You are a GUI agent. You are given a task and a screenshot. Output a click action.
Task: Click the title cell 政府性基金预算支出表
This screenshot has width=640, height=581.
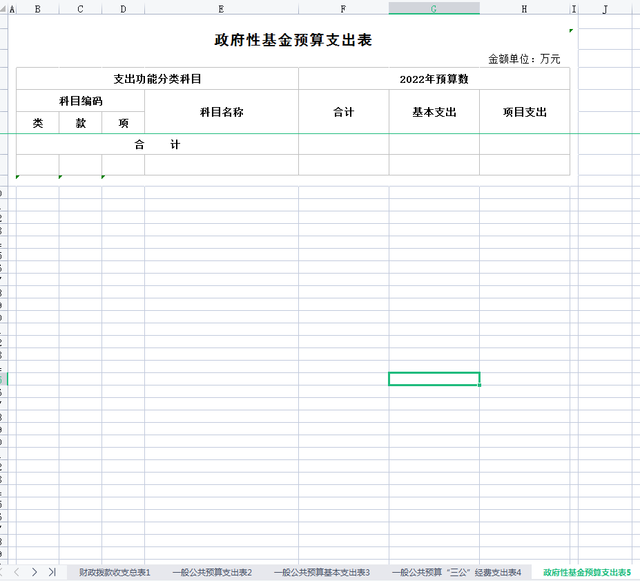click(x=293, y=40)
